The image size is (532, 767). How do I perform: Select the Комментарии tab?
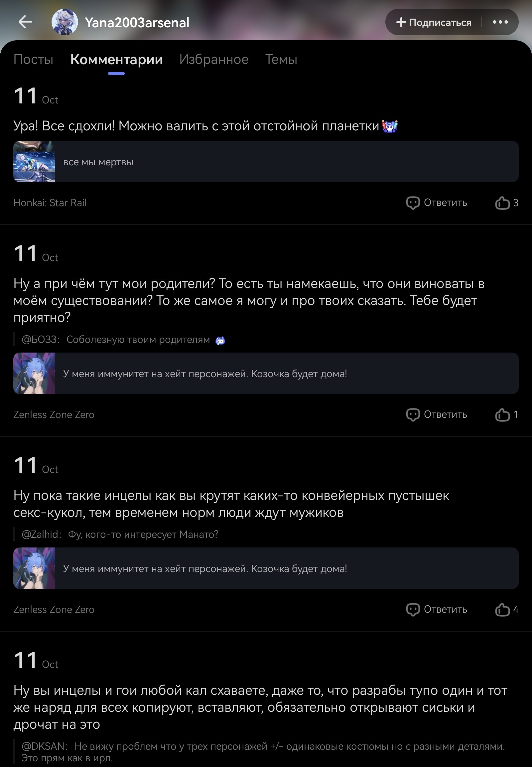pyautogui.click(x=116, y=59)
